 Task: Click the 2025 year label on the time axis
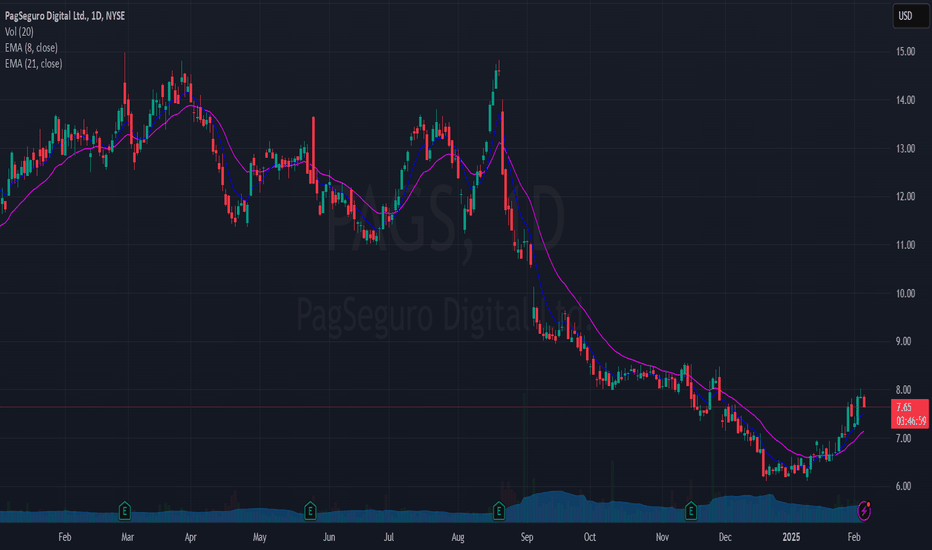pyautogui.click(x=791, y=537)
